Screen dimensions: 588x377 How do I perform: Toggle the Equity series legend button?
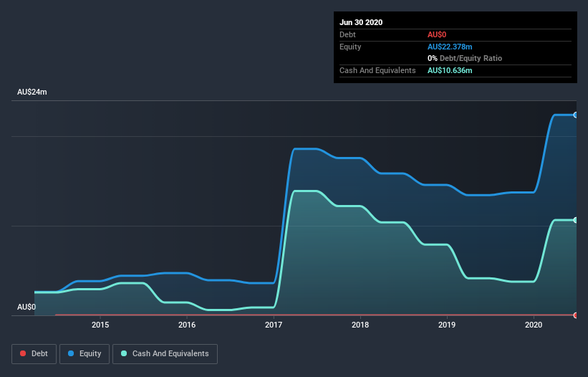point(85,354)
